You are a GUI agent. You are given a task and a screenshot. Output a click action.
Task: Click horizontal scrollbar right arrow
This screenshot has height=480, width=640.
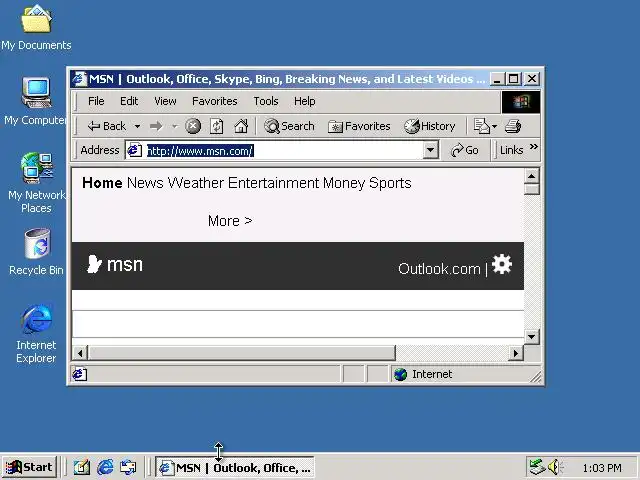(516, 353)
